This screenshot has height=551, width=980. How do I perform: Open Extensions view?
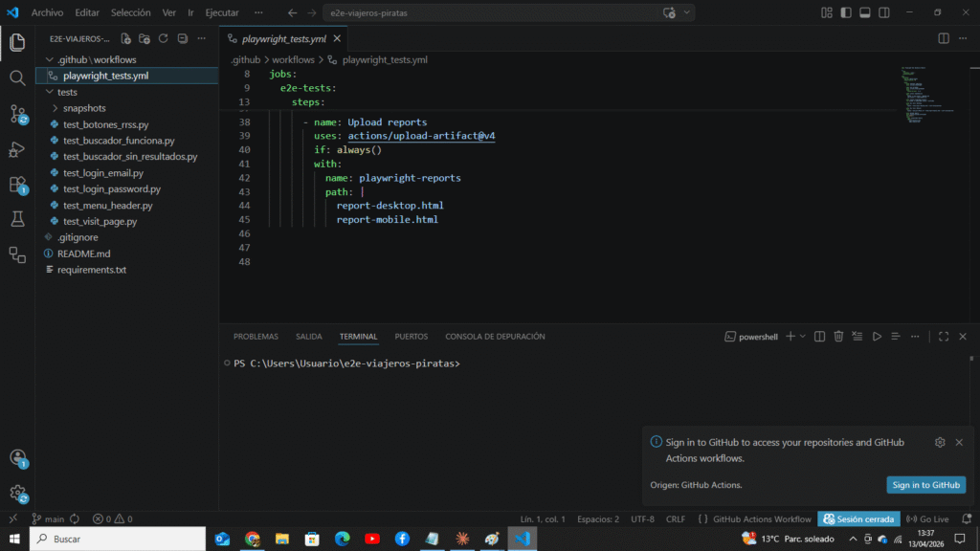tap(17, 185)
